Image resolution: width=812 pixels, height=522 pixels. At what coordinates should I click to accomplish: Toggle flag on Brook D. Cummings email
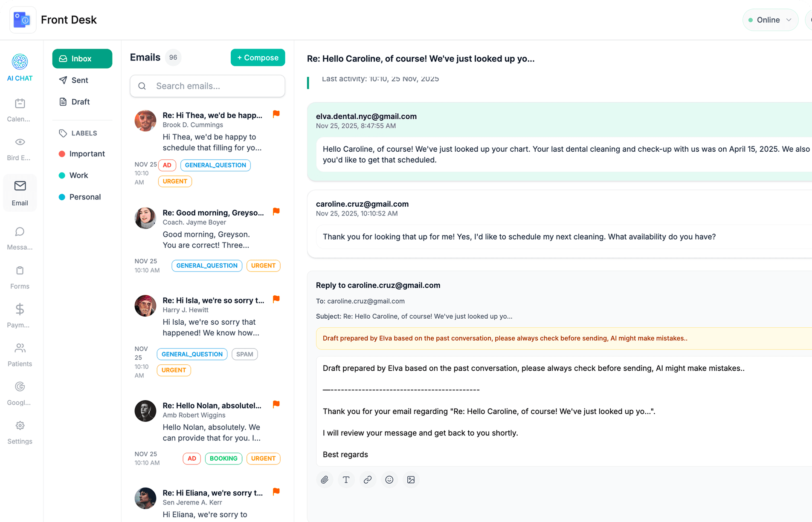click(276, 114)
